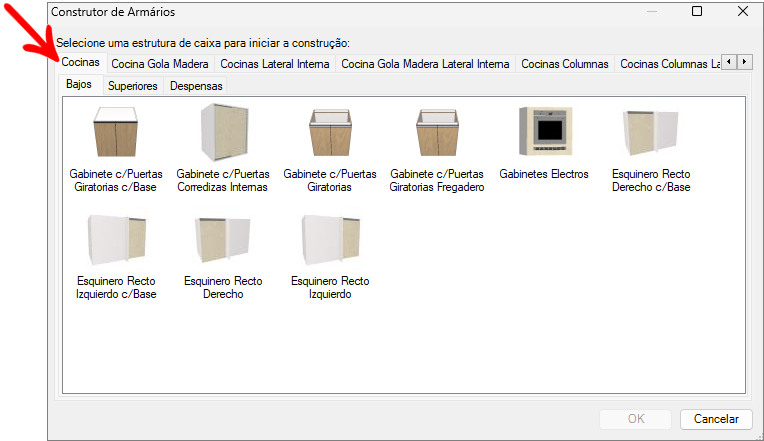This screenshot has height=441, width=764.
Task: Maximize the Construtor de Armários window
Action: click(x=697, y=11)
